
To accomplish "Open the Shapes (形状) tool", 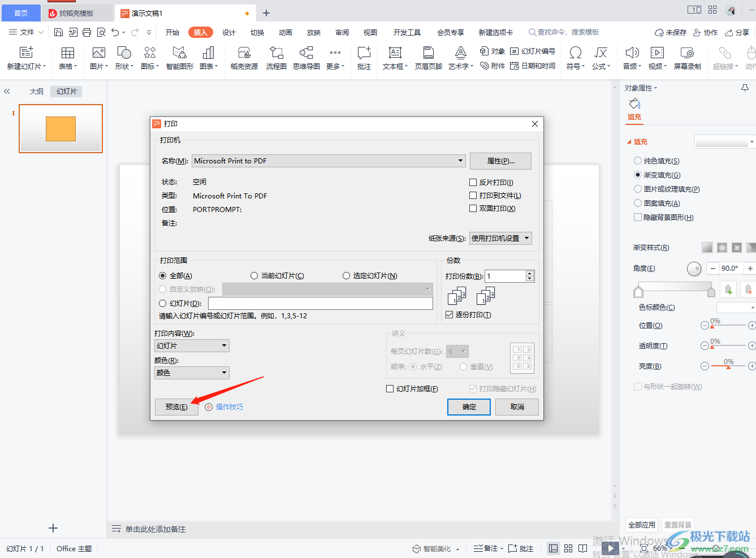I will pos(124,58).
